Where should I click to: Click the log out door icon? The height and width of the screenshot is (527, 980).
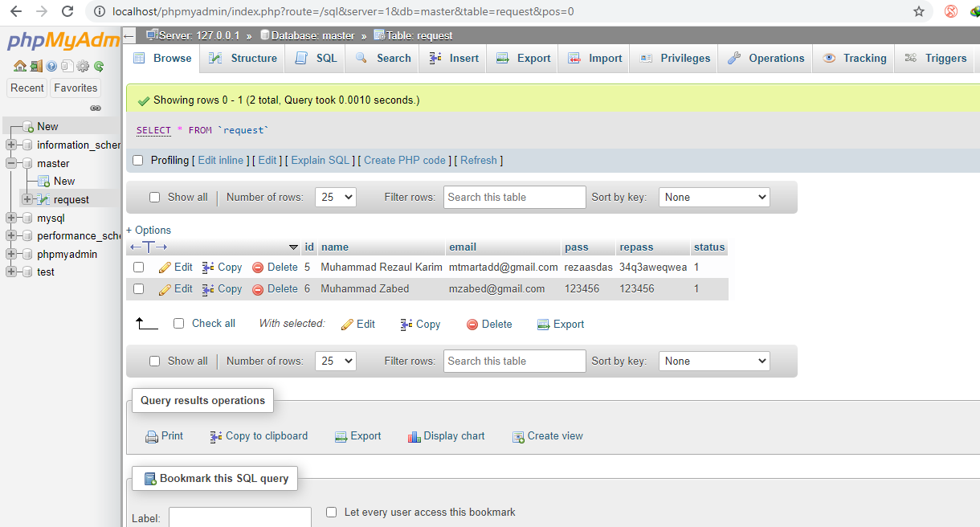pos(37,67)
